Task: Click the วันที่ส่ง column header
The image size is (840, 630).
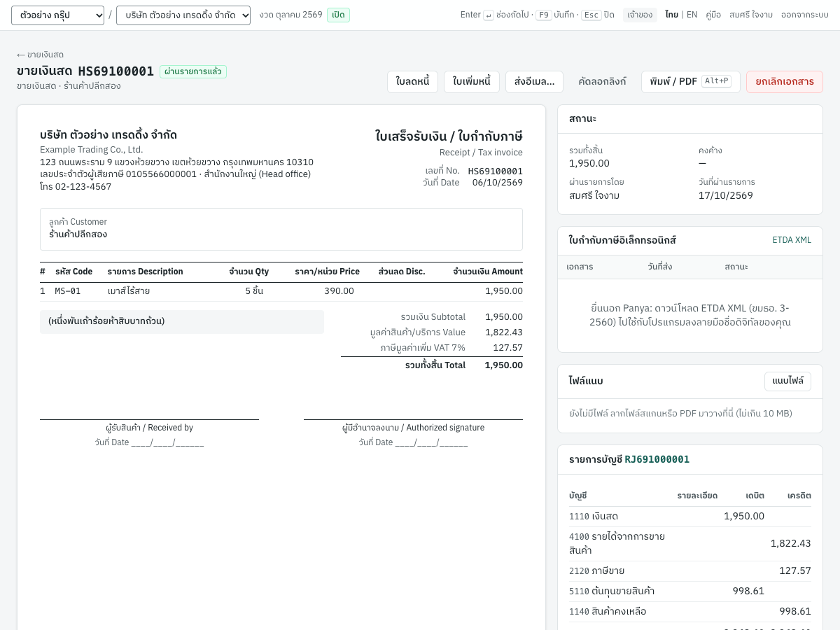Action: pos(660,267)
